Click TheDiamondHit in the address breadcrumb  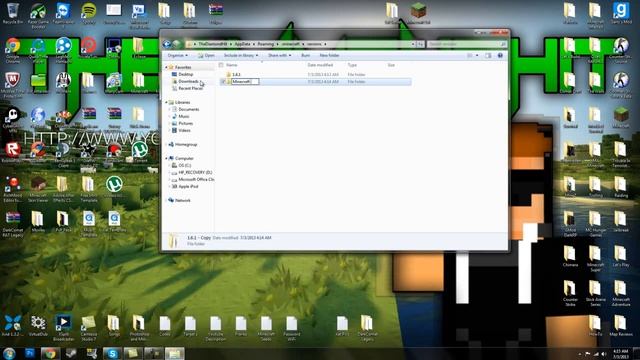213,44
